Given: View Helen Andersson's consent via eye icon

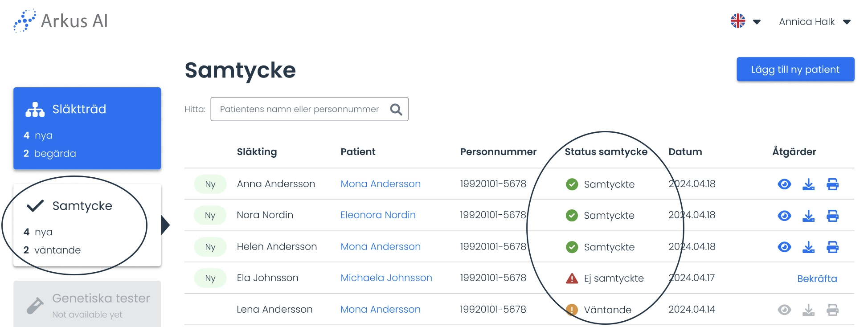Looking at the screenshot, I should tap(784, 247).
